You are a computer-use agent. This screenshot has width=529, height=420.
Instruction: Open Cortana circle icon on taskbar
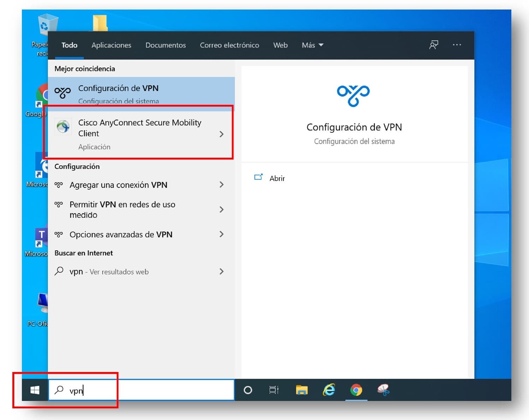coord(248,390)
